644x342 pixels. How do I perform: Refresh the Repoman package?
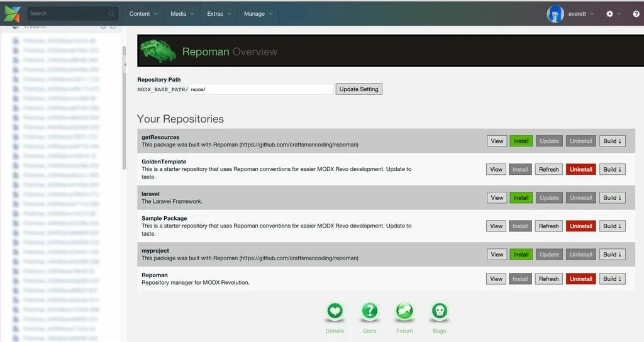tap(548, 279)
